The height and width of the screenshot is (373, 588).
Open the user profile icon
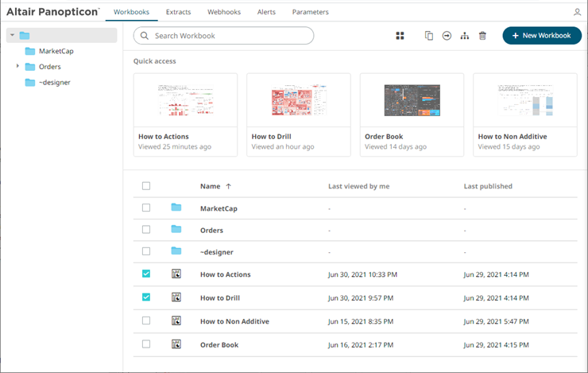577,13
